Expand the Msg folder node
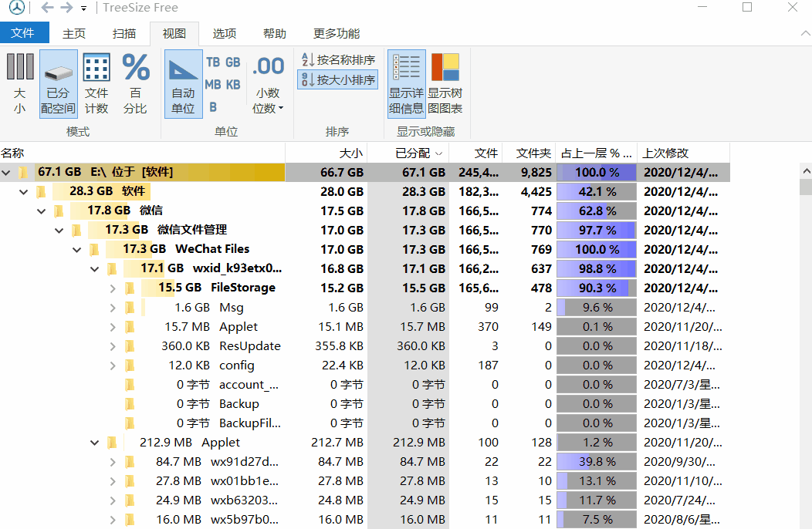This screenshot has height=529, width=812. 113,308
